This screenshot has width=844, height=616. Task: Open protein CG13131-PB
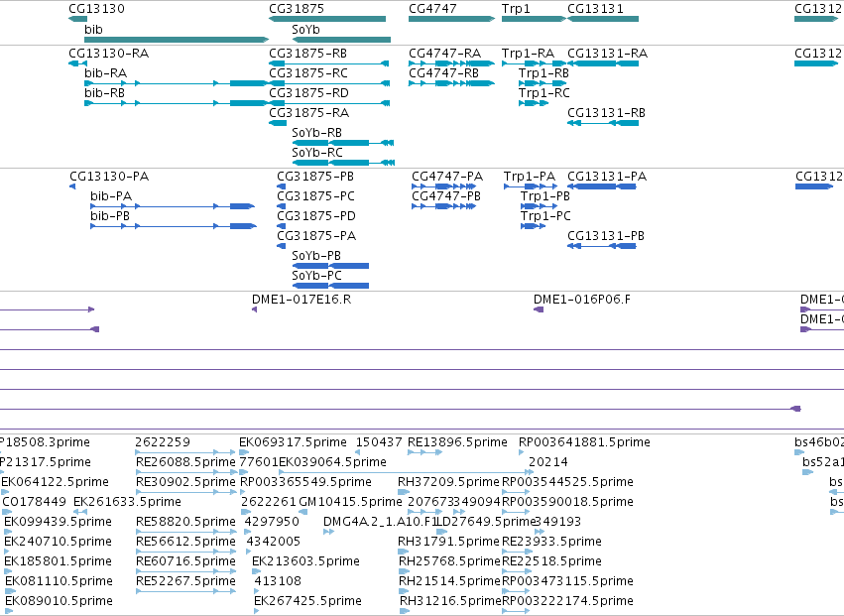click(x=606, y=236)
